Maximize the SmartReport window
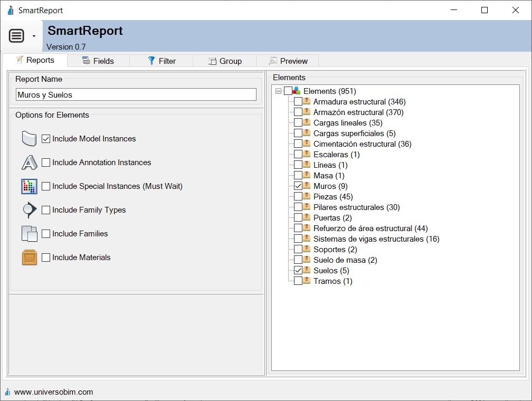This screenshot has width=532, height=401. (484, 10)
